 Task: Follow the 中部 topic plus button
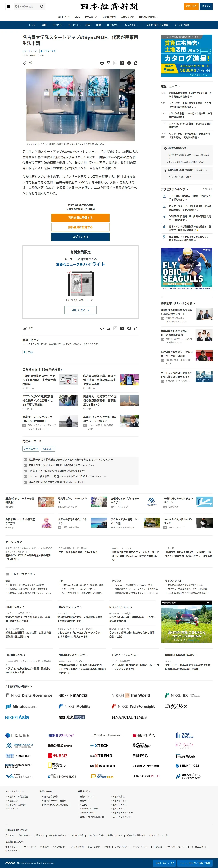tap(24, 352)
